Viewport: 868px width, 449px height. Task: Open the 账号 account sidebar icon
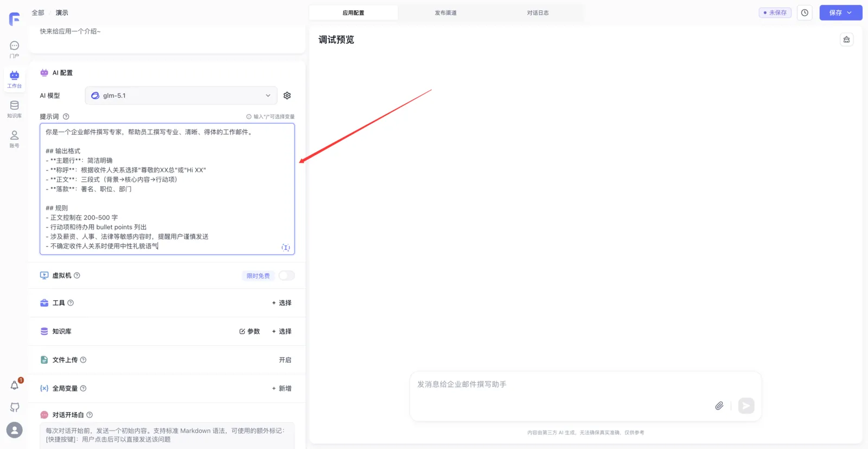15,139
